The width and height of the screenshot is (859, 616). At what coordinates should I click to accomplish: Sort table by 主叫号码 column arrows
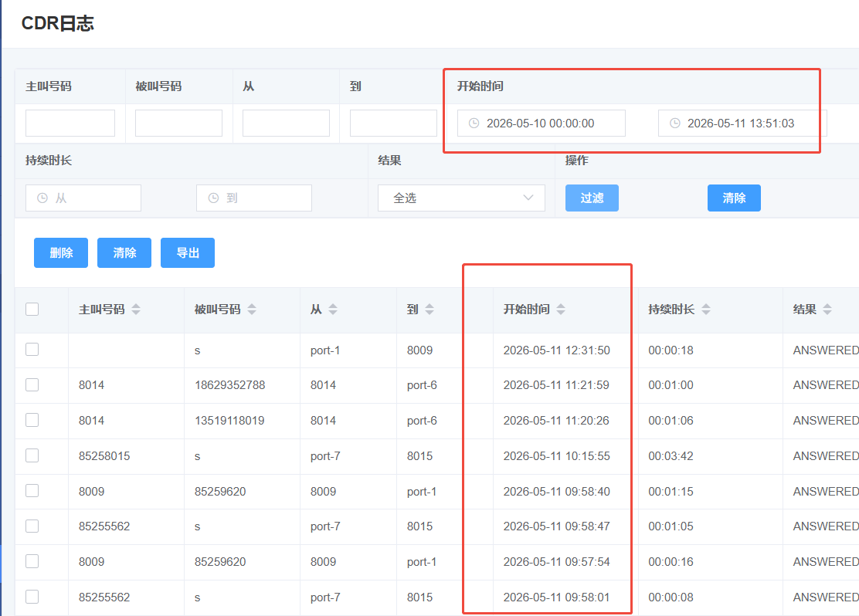(136, 310)
